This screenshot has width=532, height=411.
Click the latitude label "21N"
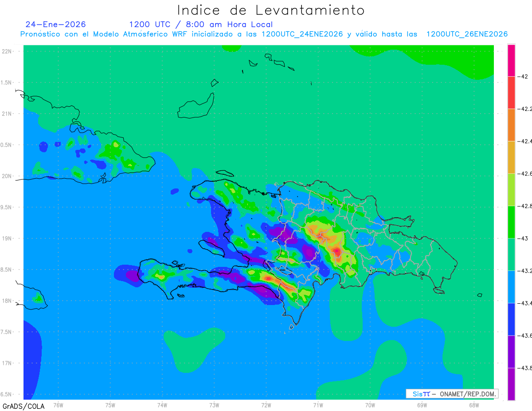pos(7,114)
